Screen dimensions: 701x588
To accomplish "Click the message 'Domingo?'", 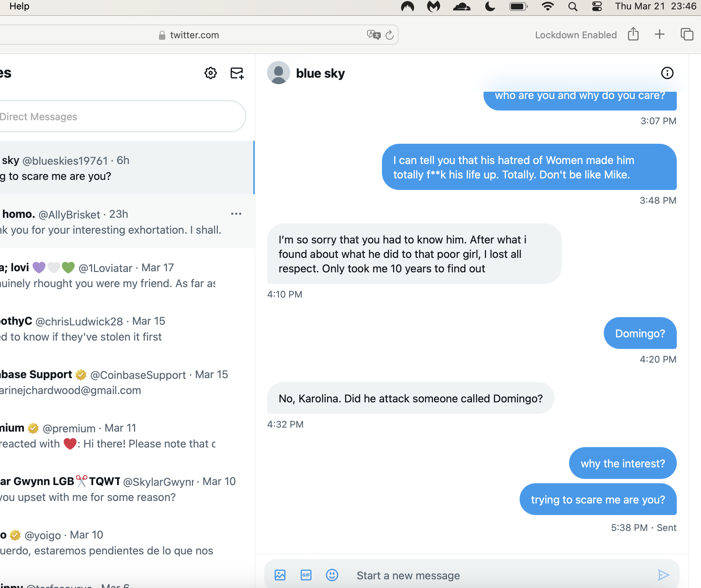I will tap(640, 333).
